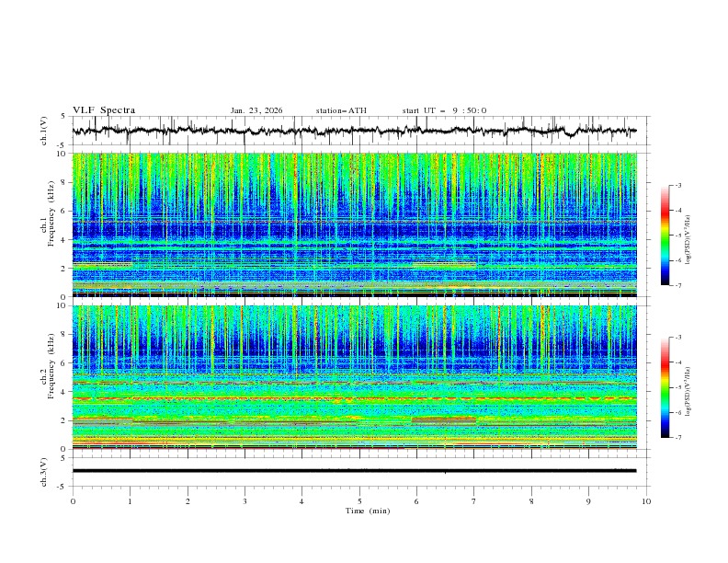Click the "ch.3(V)" axis label
The image size is (728, 563).
pos(44,472)
